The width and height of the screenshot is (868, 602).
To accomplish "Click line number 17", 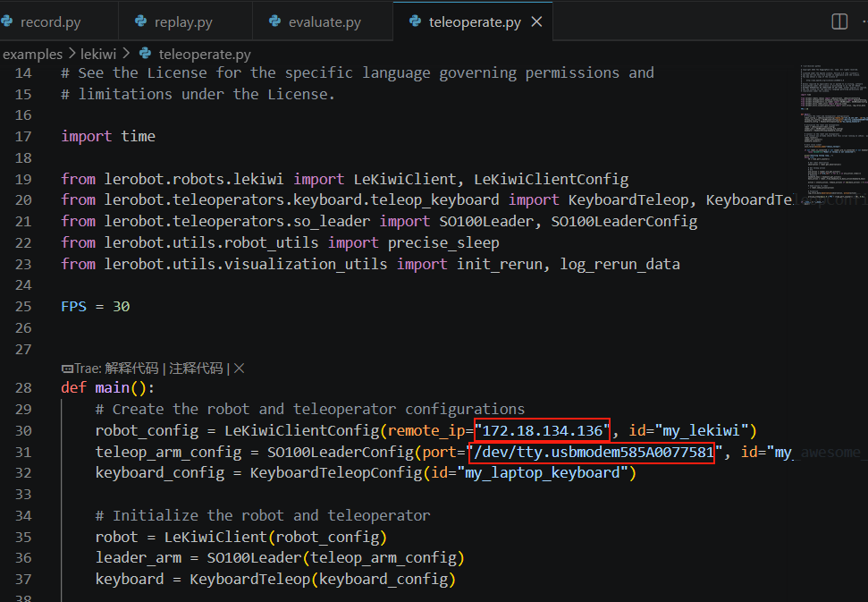I will [x=23, y=136].
